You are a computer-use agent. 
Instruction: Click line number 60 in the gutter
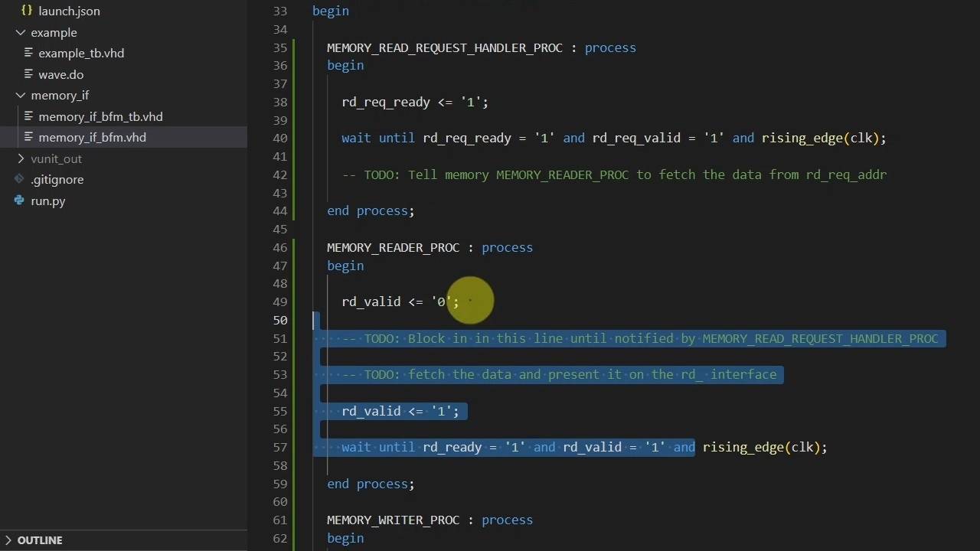point(280,501)
